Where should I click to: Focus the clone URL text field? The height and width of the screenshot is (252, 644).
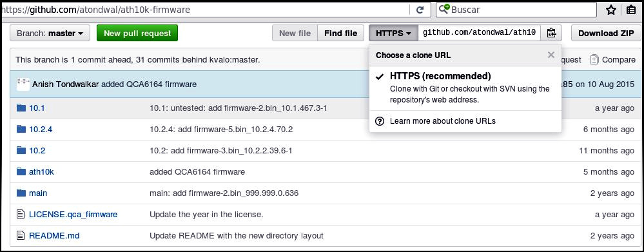tap(480, 34)
